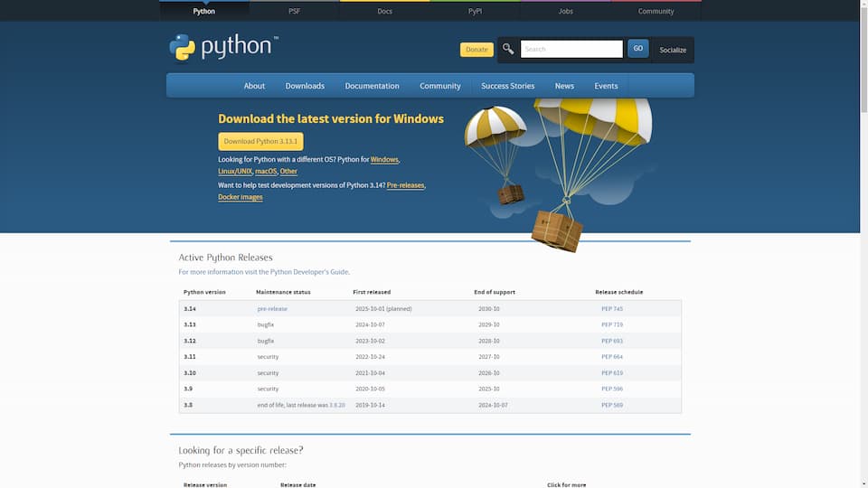The image size is (868, 488).
Task: Click the page vertical scrollbar thumb
Action: point(864,58)
